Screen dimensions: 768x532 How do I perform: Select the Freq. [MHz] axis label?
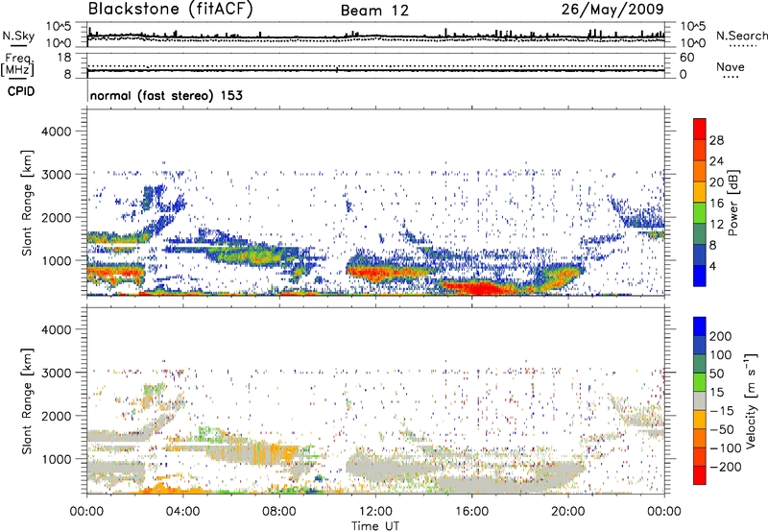pos(18,65)
